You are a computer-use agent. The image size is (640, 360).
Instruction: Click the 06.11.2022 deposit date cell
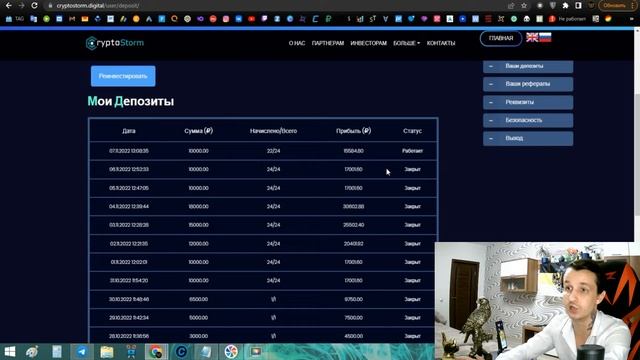pos(129,169)
